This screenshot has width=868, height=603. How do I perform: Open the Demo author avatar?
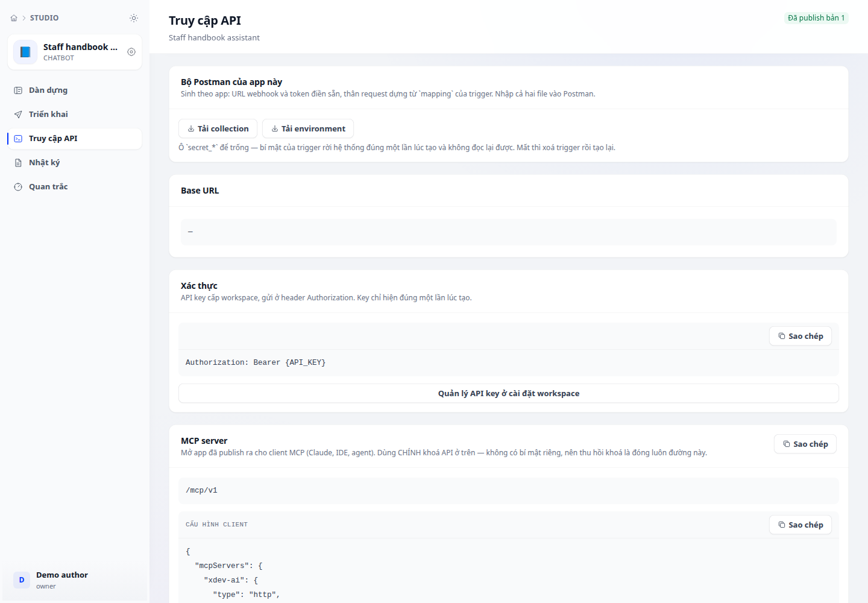tap(22, 580)
